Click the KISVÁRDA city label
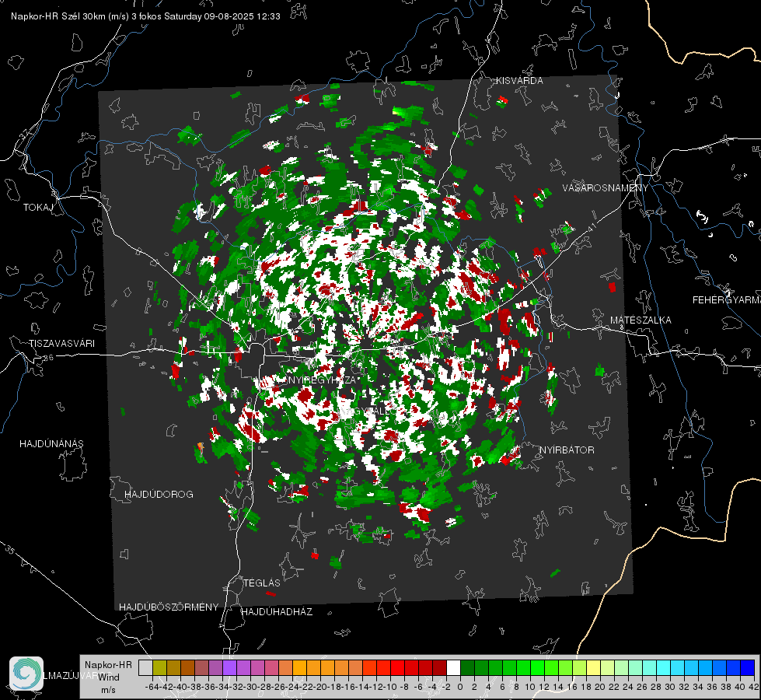Screen dimensions: 761x700 [x=519, y=81]
